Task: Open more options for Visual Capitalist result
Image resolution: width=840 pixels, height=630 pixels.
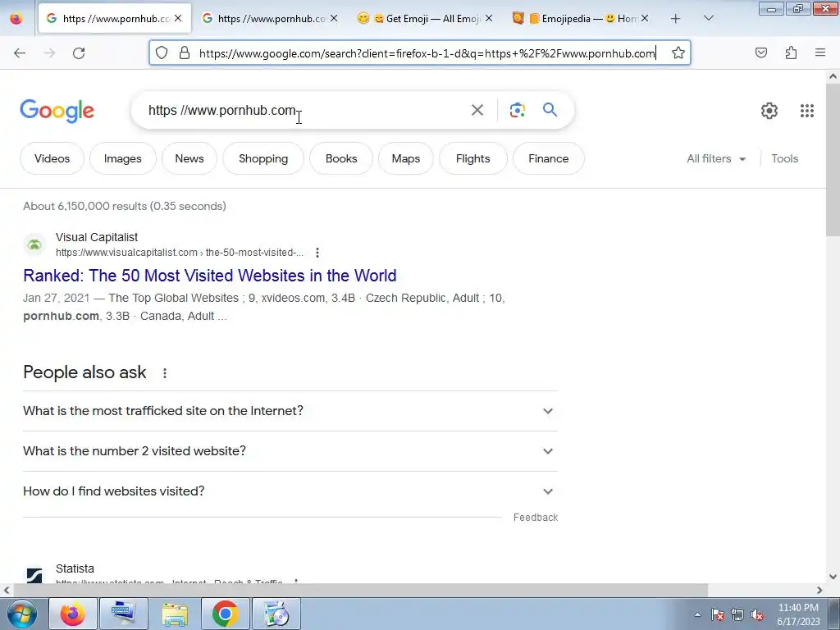Action: coord(317,253)
